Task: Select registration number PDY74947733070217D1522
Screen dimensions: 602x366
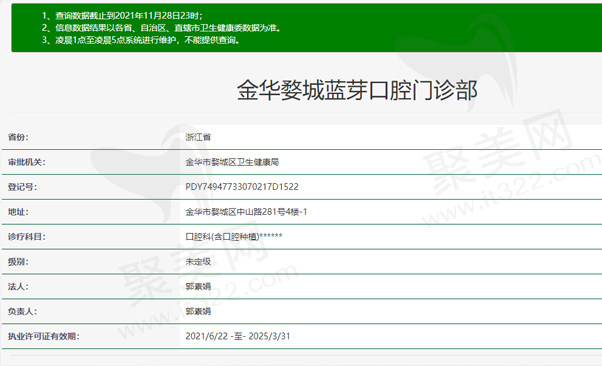Action: click(x=242, y=187)
